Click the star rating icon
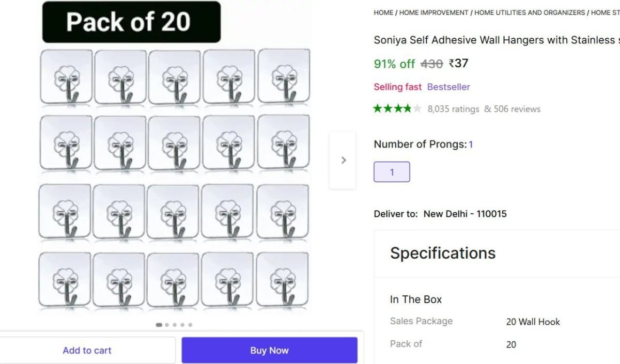The height and width of the screenshot is (364, 620). click(397, 108)
